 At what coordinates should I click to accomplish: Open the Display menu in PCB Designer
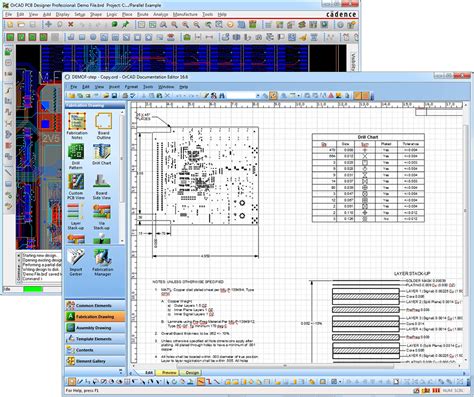point(62,14)
